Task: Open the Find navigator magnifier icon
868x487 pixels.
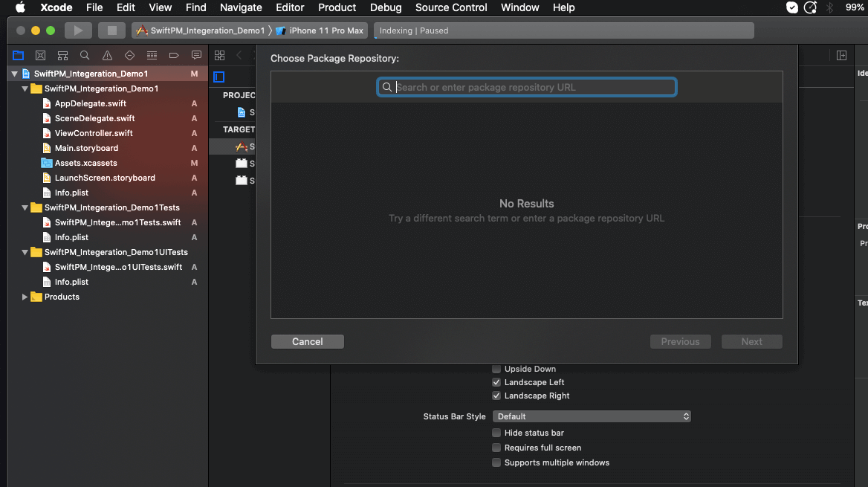Action: click(x=85, y=56)
